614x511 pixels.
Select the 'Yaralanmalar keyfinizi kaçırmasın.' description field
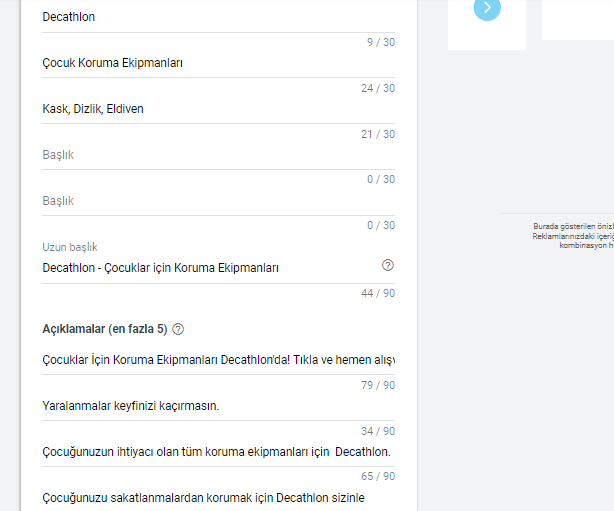click(218, 406)
